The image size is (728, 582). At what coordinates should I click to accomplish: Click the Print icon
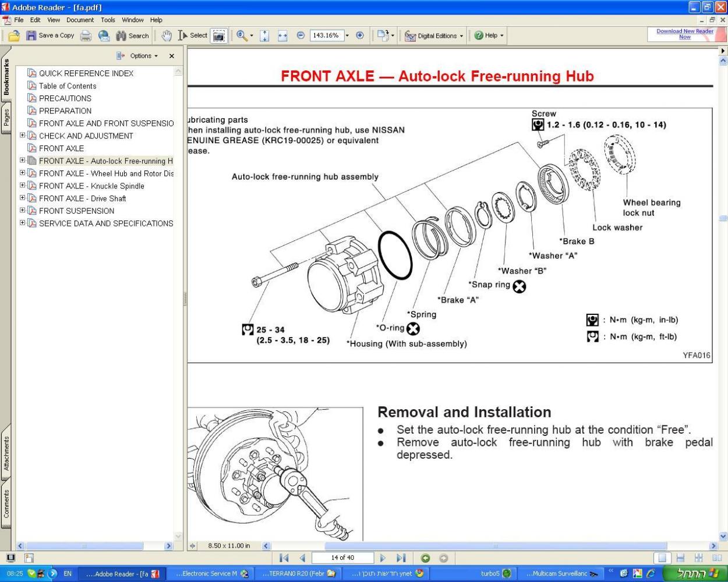pos(86,36)
